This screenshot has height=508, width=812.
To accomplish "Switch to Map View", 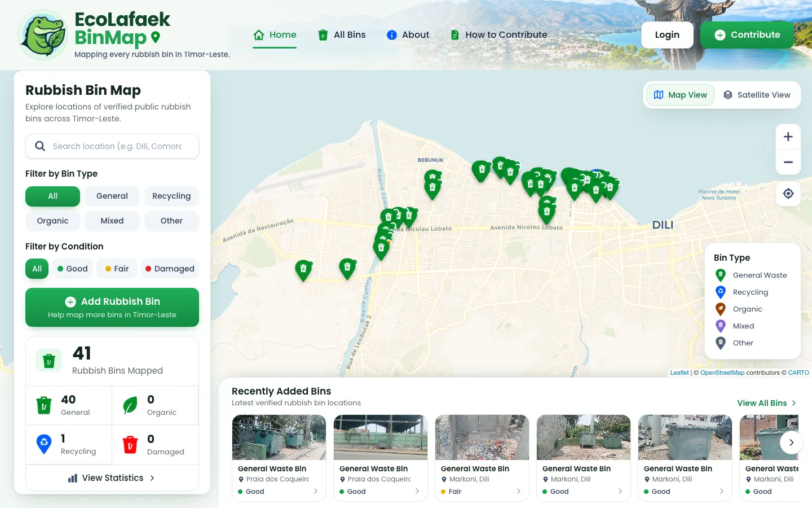I will click(680, 95).
